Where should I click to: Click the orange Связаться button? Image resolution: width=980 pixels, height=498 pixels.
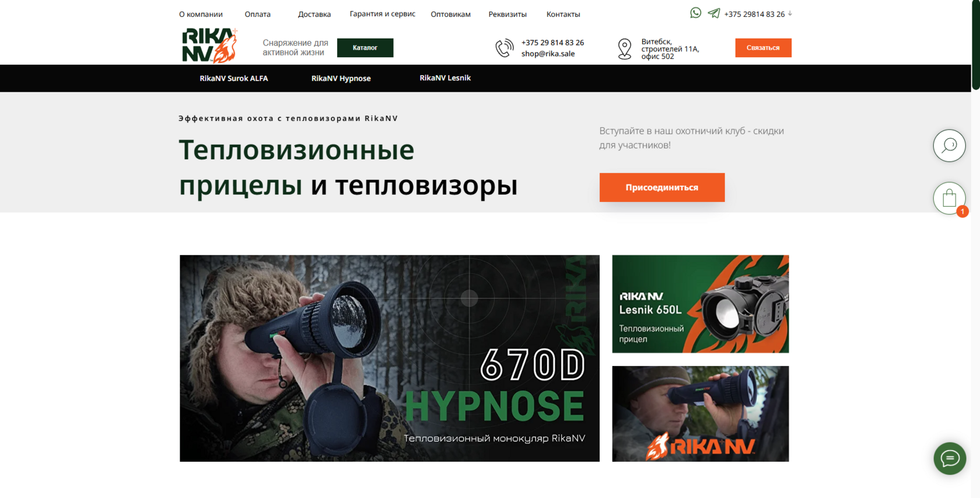click(763, 48)
